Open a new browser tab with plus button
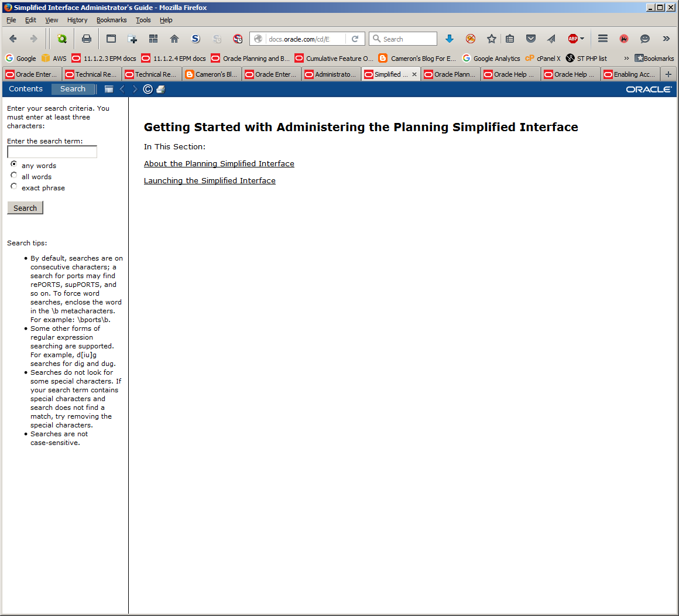This screenshot has height=616, width=679. (668, 74)
